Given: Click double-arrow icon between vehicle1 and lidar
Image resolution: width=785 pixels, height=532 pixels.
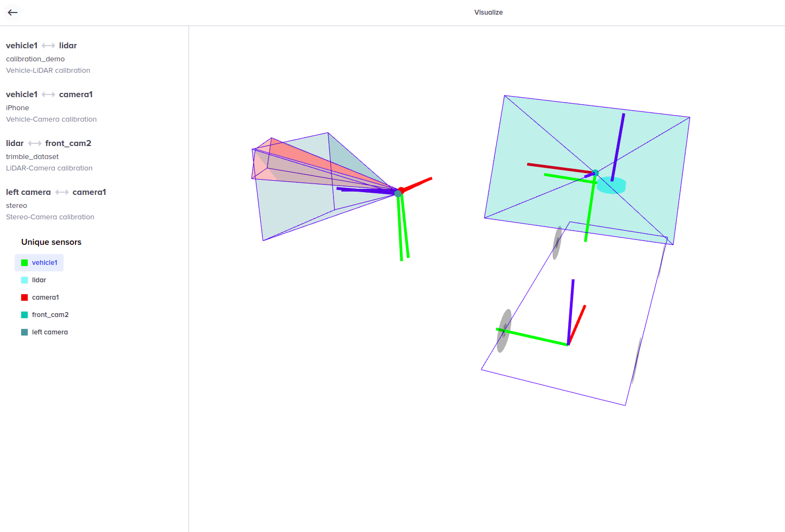Looking at the screenshot, I should 48,46.
